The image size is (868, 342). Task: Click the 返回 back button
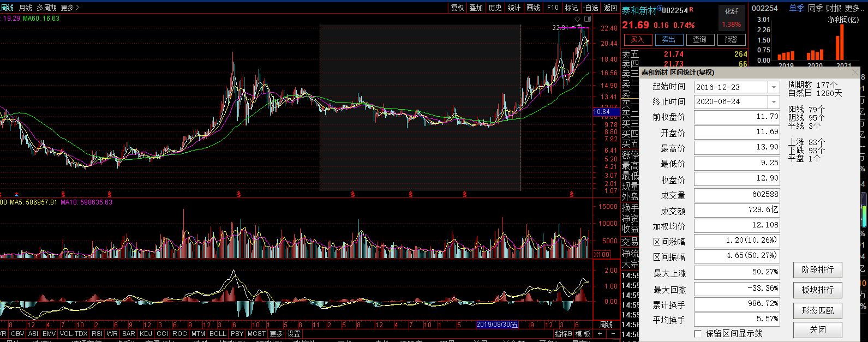[x=610, y=8]
